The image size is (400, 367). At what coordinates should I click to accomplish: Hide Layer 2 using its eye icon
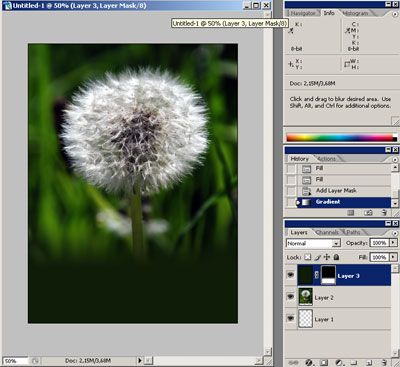tap(291, 296)
